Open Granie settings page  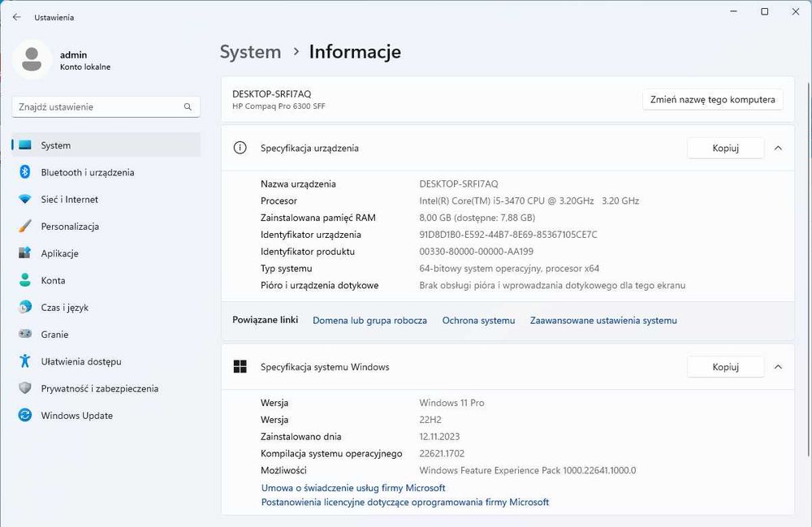[x=106, y=334]
